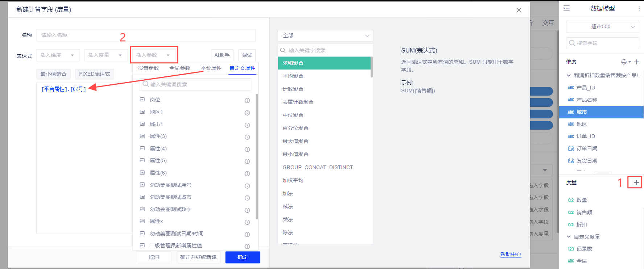Image resolution: width=644 pixels, height=269 pixels.
Task: Open the 插入参数 dropdown
Action: (x=153, y=55)
